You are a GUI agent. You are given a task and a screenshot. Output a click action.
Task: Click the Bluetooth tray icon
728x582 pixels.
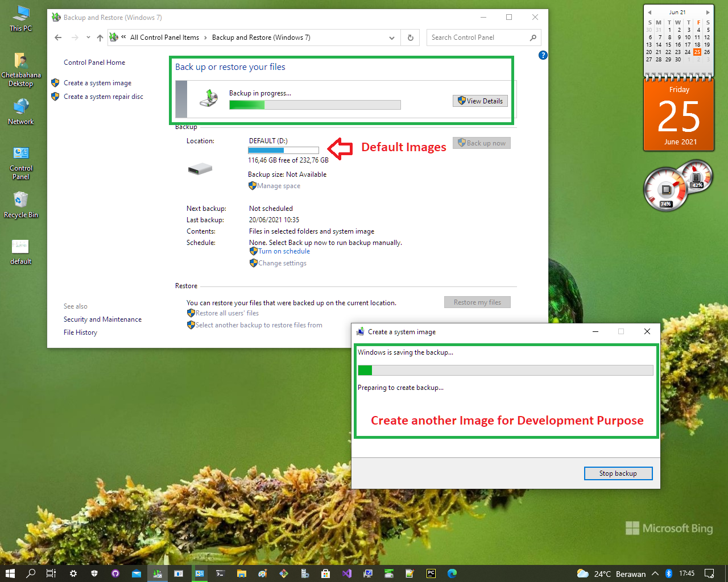(669, 573)
